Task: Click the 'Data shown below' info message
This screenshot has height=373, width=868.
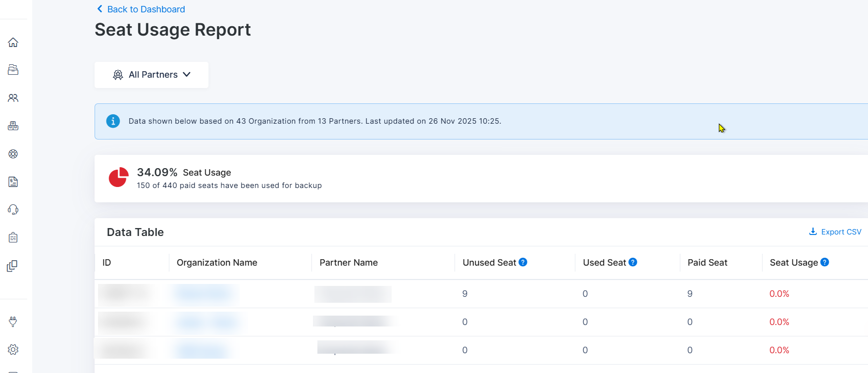Action: [x=315, y=121]
